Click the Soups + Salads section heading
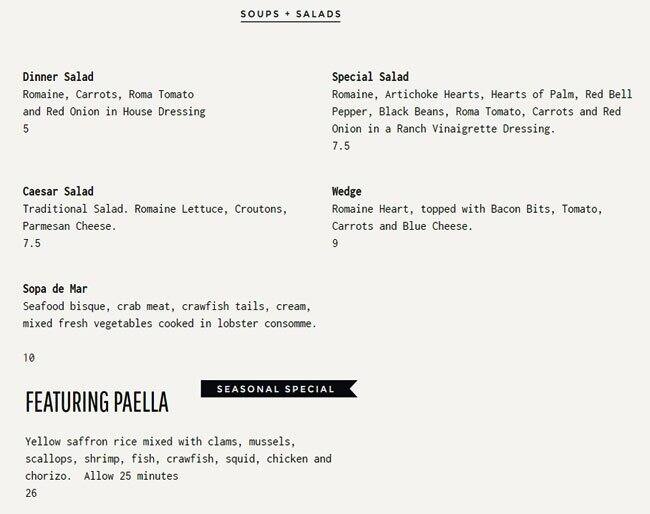 pos(291,15)
